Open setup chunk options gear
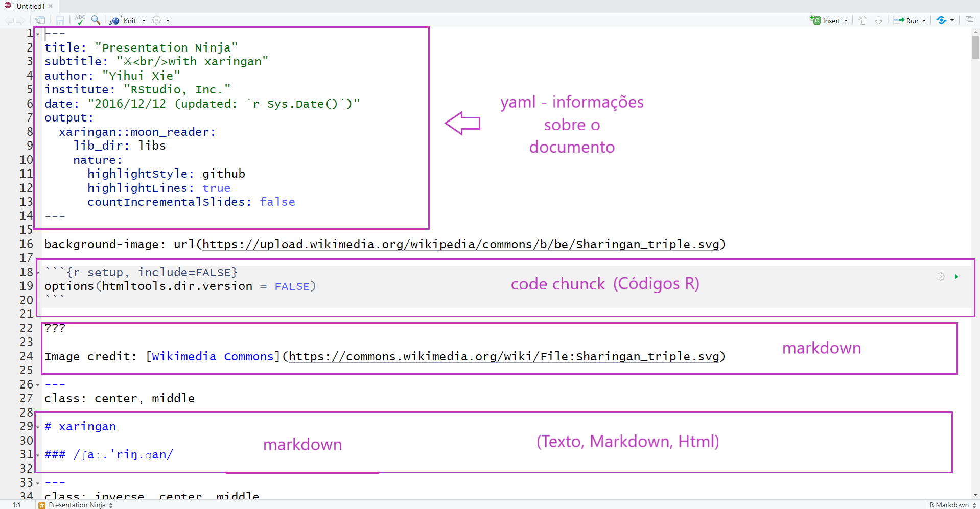The width and height of the screenshot is (980, 509). click(941, 276)
